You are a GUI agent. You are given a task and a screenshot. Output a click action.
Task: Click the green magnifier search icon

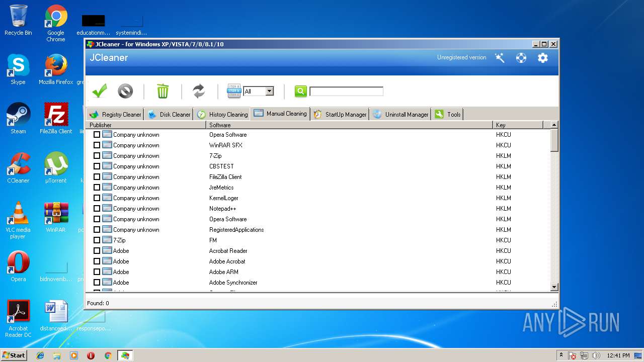point(300,91)
